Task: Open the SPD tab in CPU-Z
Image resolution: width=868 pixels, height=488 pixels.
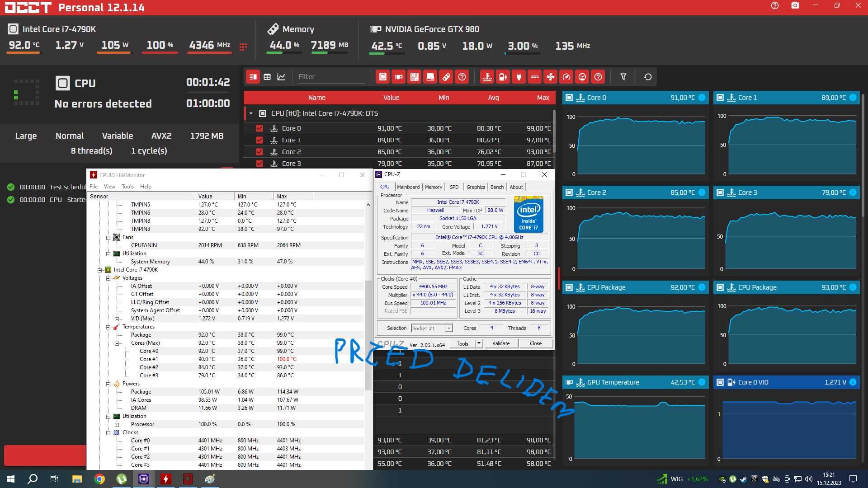Action: click(454, 187)
